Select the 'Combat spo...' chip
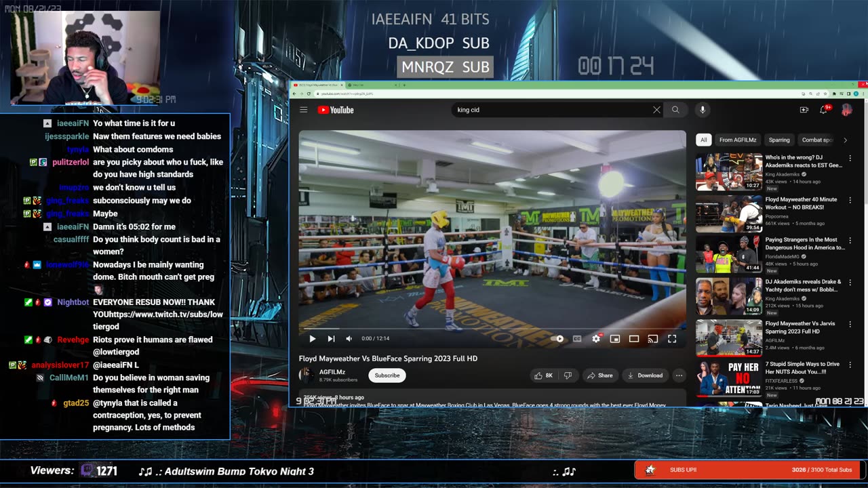This screenshot has width=868, height=488. (x=816, y=140)
